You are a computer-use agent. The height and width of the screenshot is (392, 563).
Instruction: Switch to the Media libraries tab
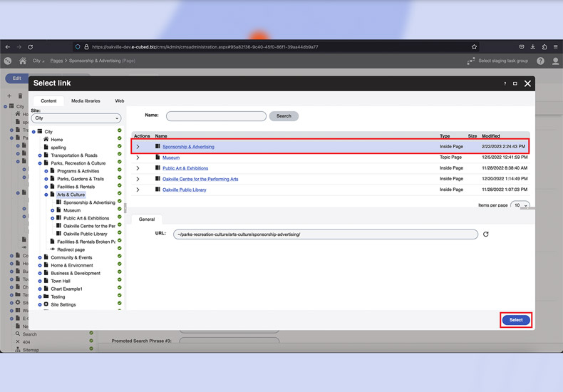(86, 101)
